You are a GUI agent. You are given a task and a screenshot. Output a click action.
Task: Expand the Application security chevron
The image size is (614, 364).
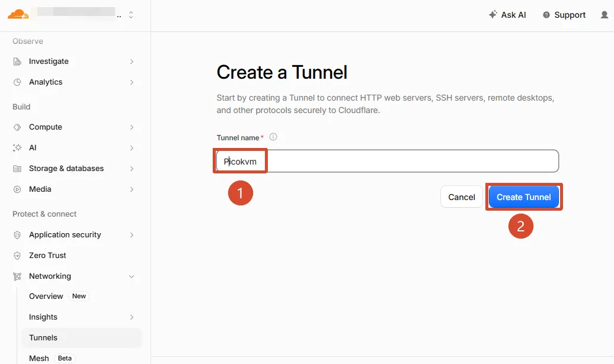click(132, 235)
